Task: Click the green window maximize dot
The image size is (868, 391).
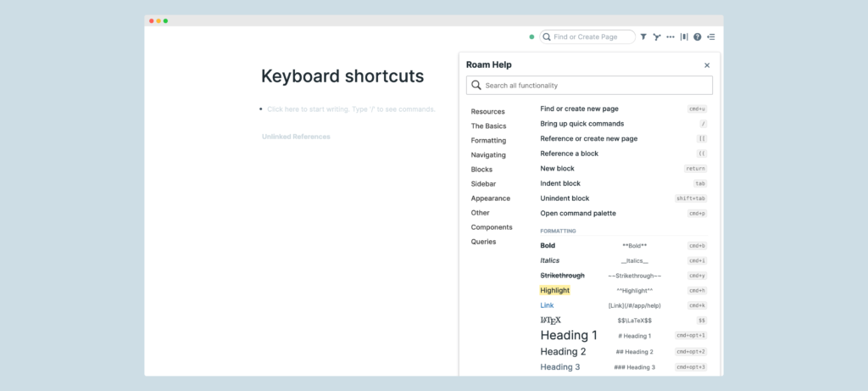Action: tap(165, 21)
